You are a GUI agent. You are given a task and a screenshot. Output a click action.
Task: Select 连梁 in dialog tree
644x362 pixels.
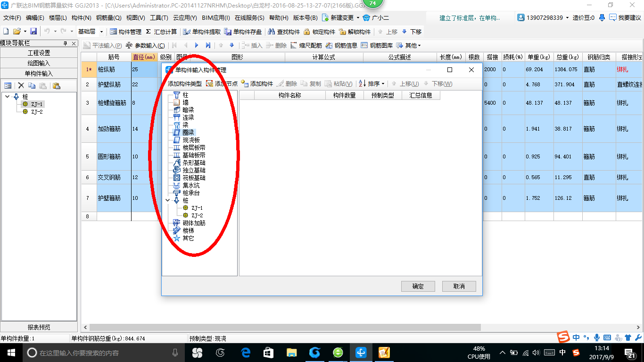[188, 117]
